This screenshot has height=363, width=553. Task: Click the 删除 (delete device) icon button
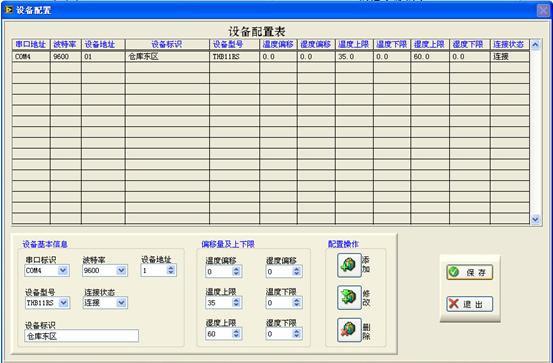pyautogui.click(x=349, y=330)
